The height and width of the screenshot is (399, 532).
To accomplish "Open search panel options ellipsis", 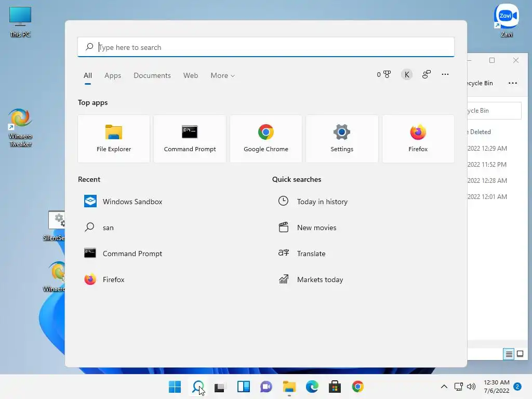I will (x=445, y=74).
